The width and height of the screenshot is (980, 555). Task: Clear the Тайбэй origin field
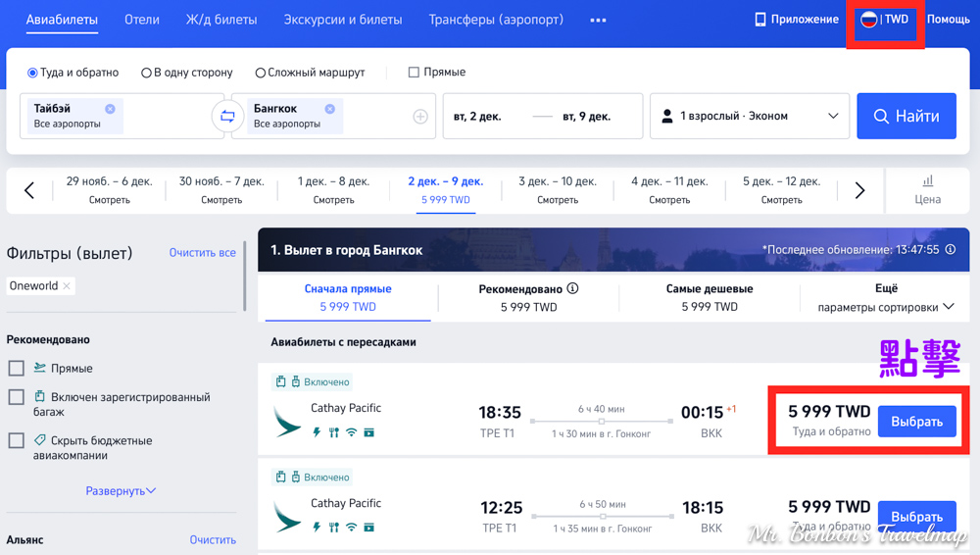(110, 109)
